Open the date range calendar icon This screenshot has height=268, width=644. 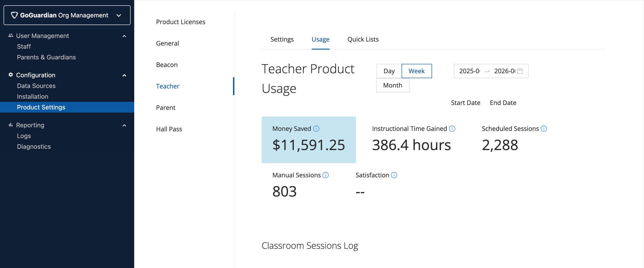[520, 71]
